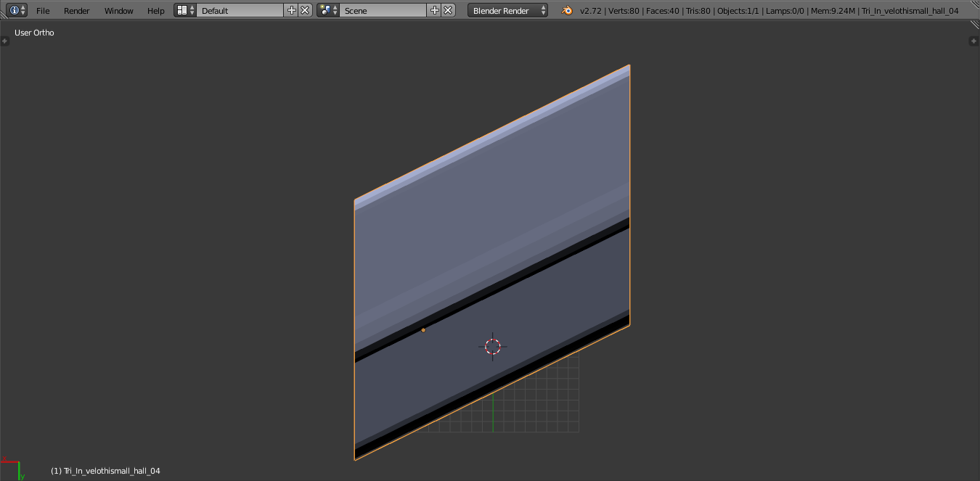This screenshot has height=481, width=980.
Task: Click the Verts:80 statistic
Action: tap(624, 11)
